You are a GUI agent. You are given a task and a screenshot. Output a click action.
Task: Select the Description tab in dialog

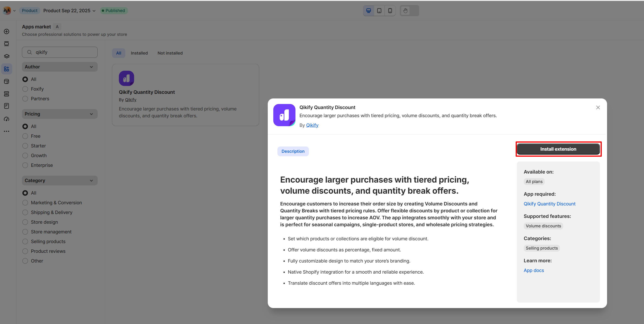click(x=293, y=151)
